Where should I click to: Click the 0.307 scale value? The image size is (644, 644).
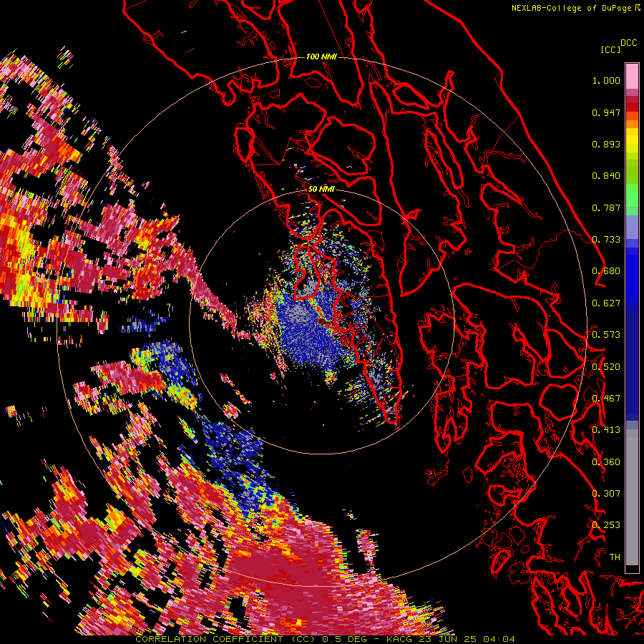[x=606, y=494]
